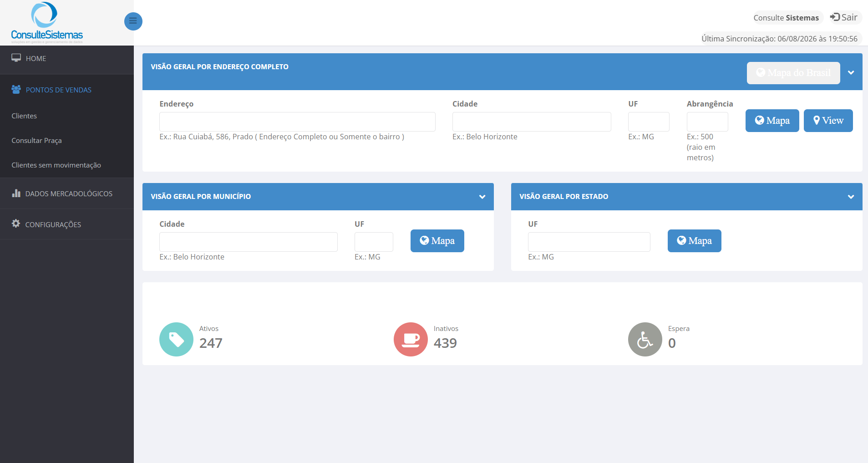The image size is (868, 463).
Task: Focus the Endereço input field
Action: coord(297,122)
